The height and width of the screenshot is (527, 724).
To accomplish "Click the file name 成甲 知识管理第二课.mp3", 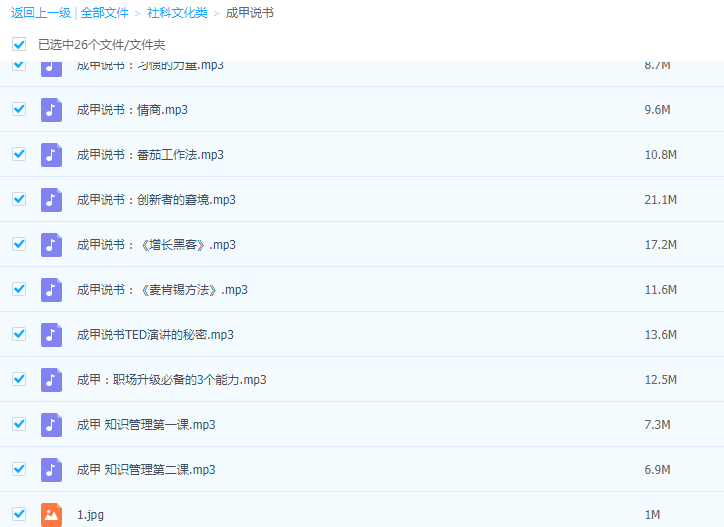I will point(146,470).
